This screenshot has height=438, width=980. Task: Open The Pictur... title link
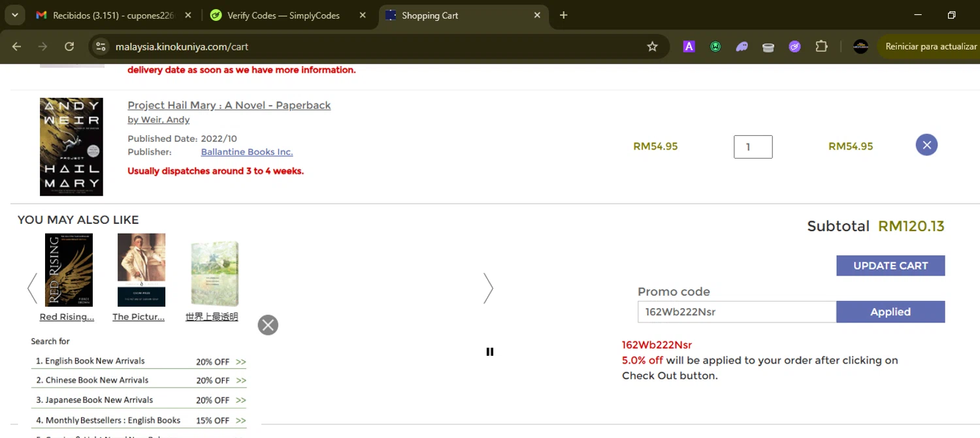pyautogui.click(x=139, y=317)
